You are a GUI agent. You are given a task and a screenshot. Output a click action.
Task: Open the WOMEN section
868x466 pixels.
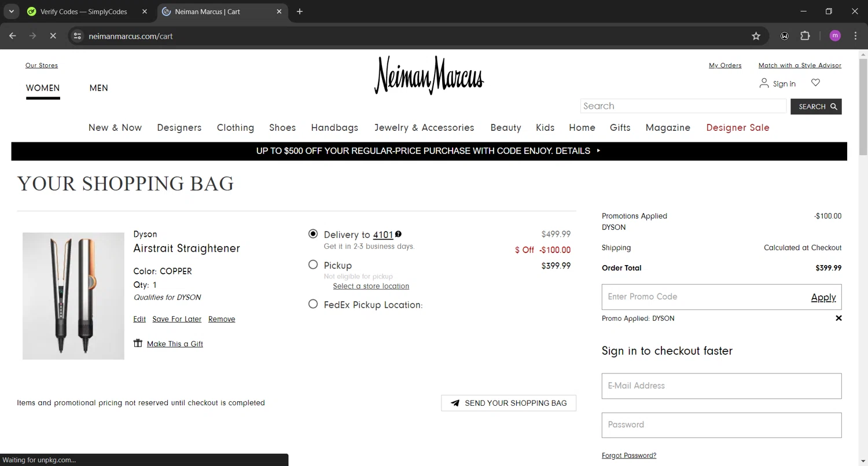(x=43, y=88)
